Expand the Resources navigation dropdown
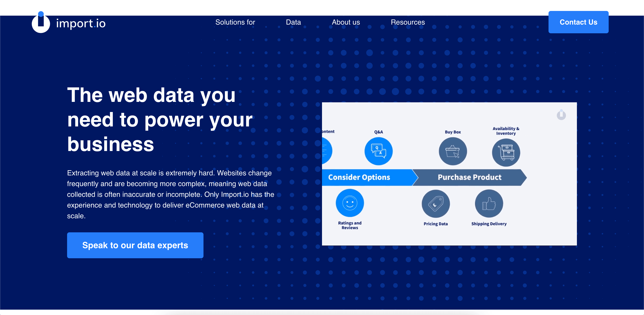 [407, 23]
